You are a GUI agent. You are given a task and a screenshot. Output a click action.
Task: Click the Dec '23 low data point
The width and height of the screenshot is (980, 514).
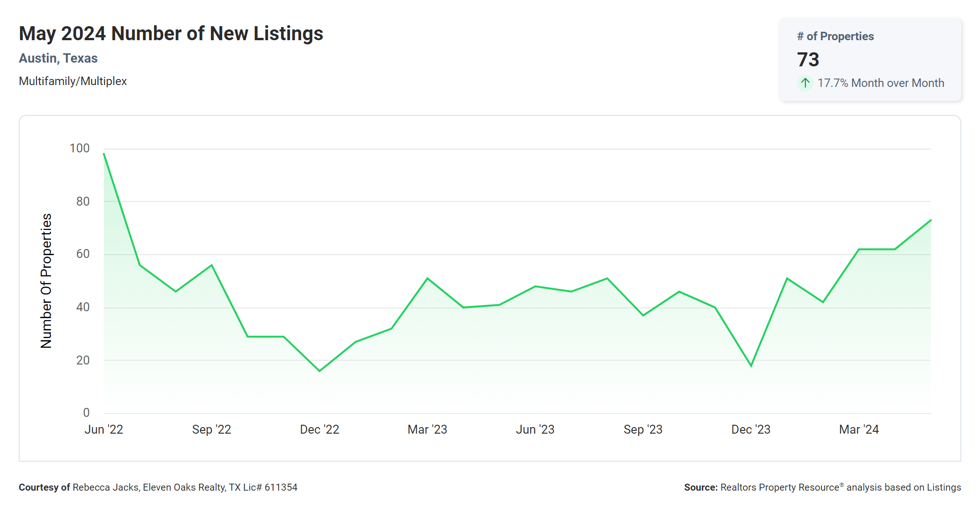(751, 366)
